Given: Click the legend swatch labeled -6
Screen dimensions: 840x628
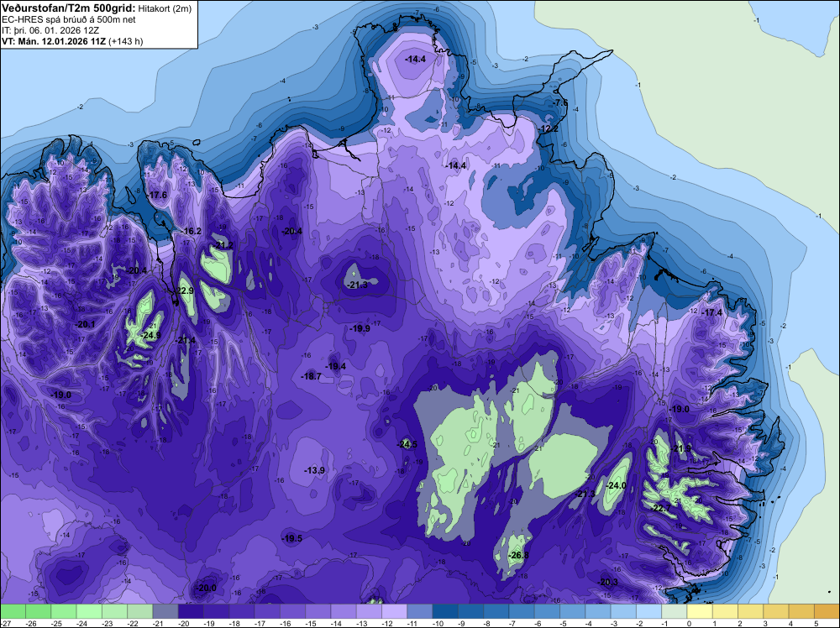Looking at the screenshot, I should pos(547,611).
